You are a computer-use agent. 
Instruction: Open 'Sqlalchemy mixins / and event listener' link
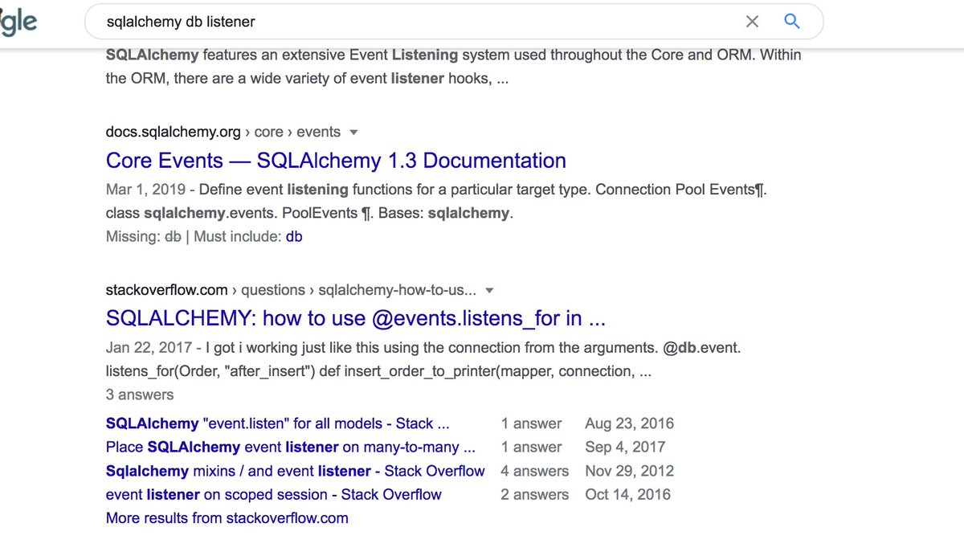coord(296,471)
